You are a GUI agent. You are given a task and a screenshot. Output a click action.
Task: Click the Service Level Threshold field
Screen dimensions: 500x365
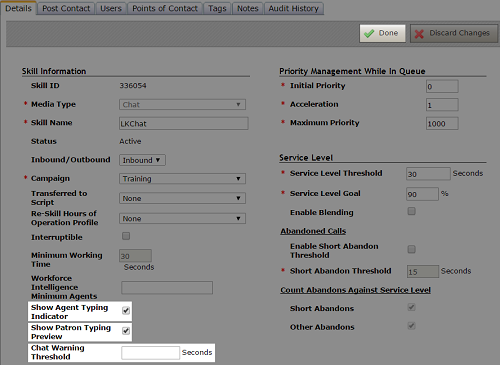pos(428,174)
